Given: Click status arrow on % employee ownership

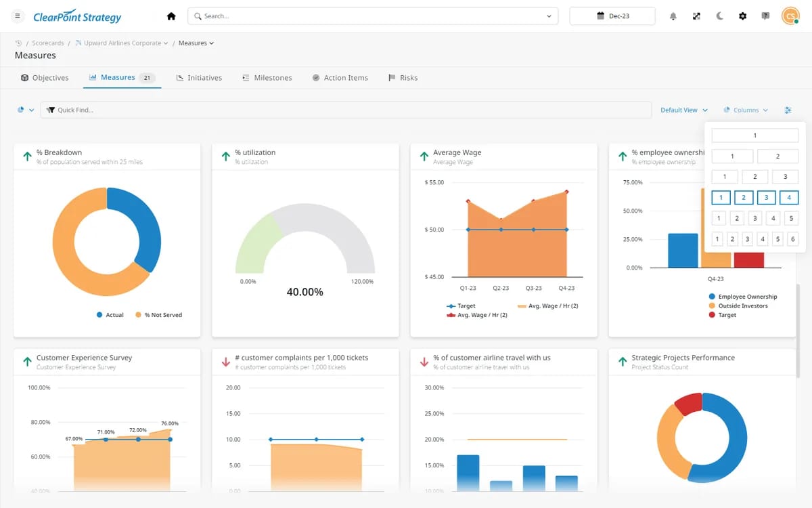Looking at the screenshot, I should [x=622, y=156].
